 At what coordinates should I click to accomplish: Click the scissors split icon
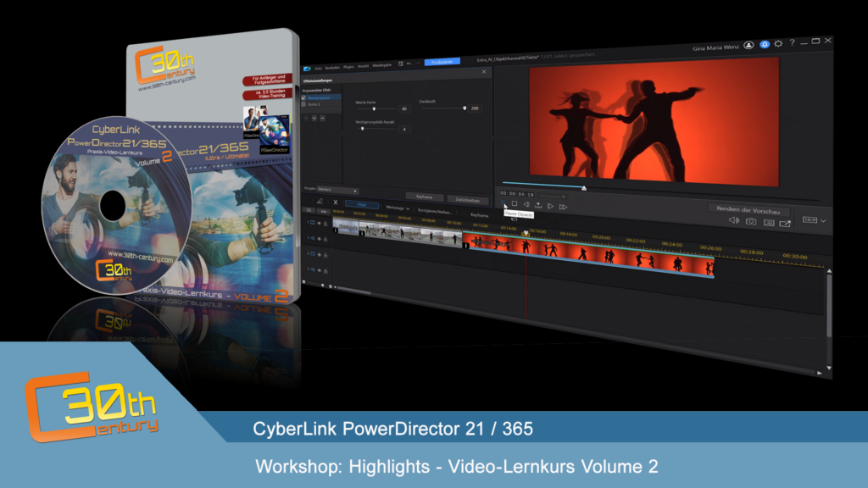coord(336,202)
